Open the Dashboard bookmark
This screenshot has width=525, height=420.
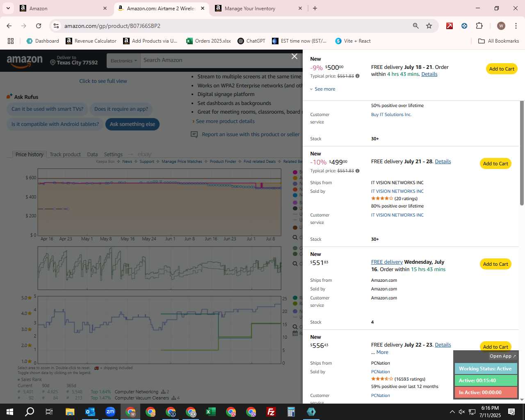pyautogui.click(x=43, y=41)
